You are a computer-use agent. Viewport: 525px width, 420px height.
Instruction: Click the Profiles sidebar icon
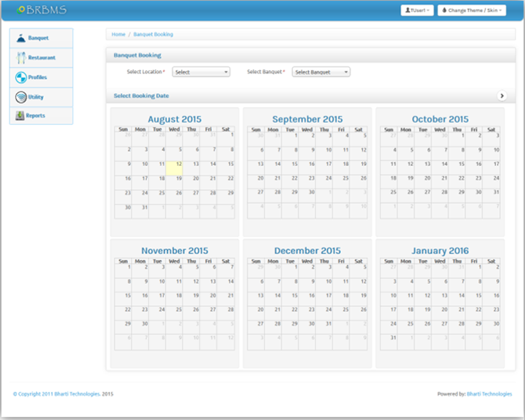[x=21, y=77]
